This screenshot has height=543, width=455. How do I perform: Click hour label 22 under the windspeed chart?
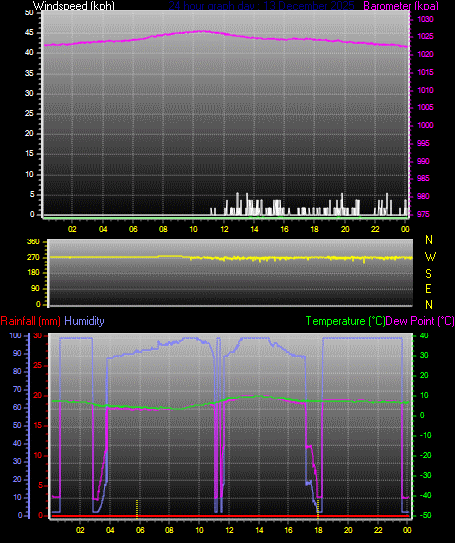point(375,229)
